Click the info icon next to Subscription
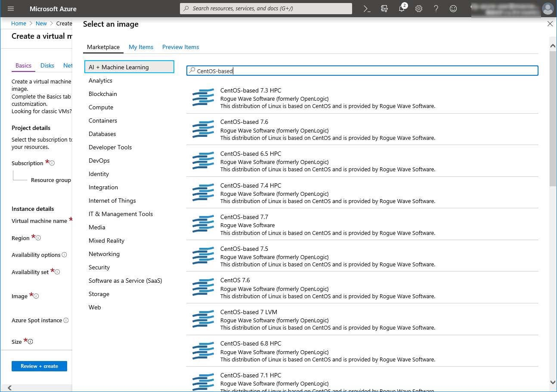Image resolution: width=557 pixels, height=392 pixels. coord(52,164)
